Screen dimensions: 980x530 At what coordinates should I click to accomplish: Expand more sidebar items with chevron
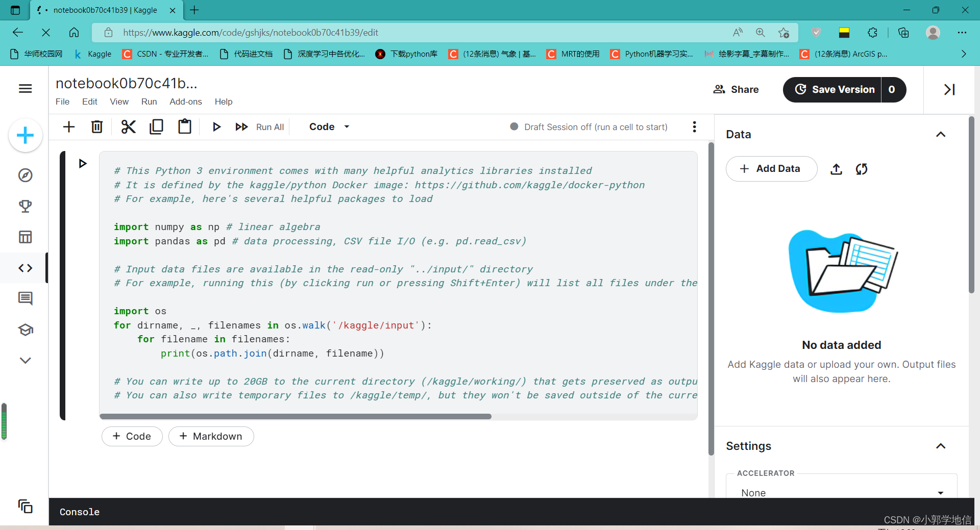25,360
